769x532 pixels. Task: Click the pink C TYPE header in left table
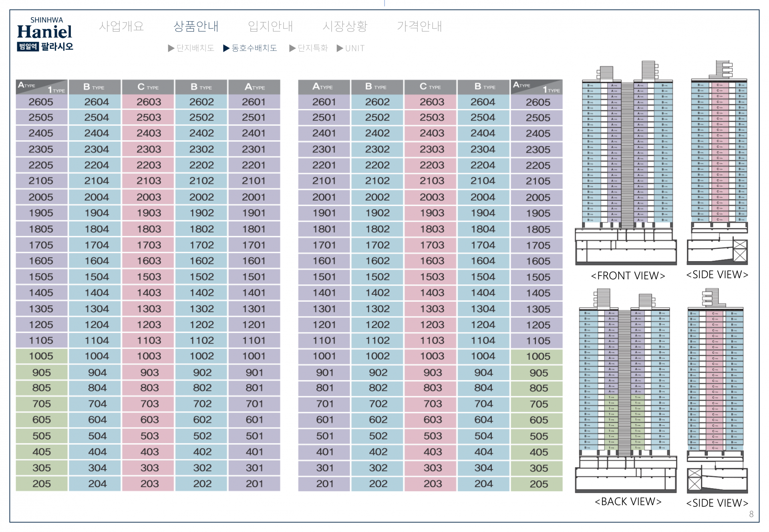point(148,87)
